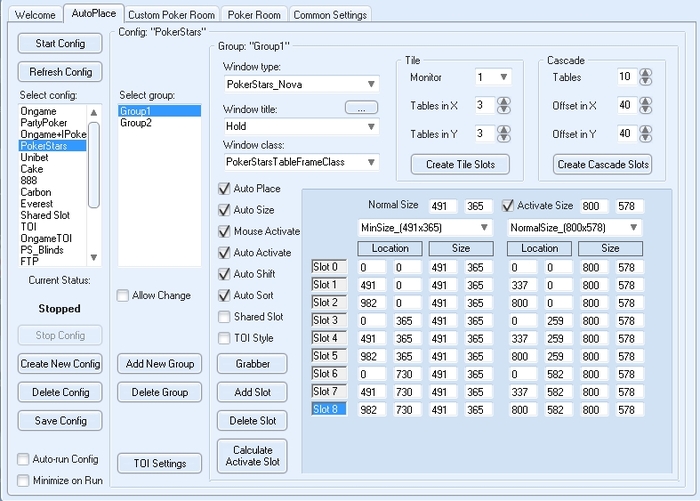Open the Custom Poker Room tab
This screenshot has width=700, height=501.
(x=171, y=14)
